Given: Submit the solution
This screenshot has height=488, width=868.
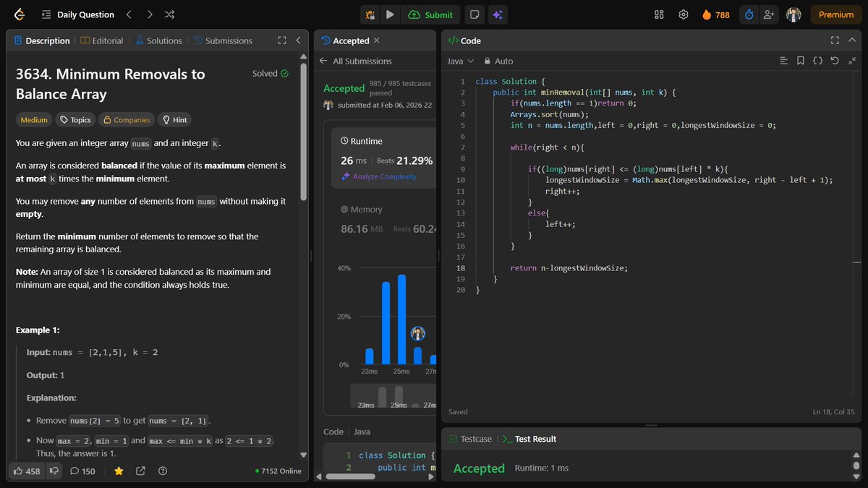Looking at the screenshot, I should click(x=430, y=14).
